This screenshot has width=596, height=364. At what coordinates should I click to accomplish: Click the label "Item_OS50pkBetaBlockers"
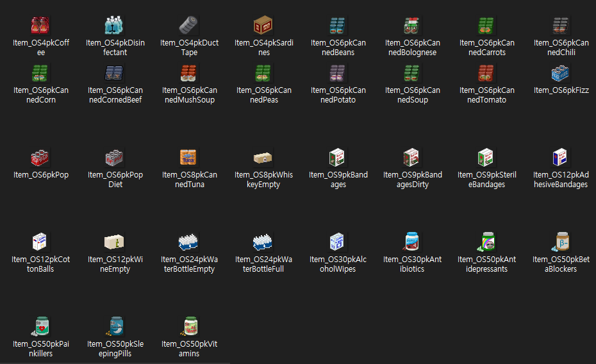(561, 264)
